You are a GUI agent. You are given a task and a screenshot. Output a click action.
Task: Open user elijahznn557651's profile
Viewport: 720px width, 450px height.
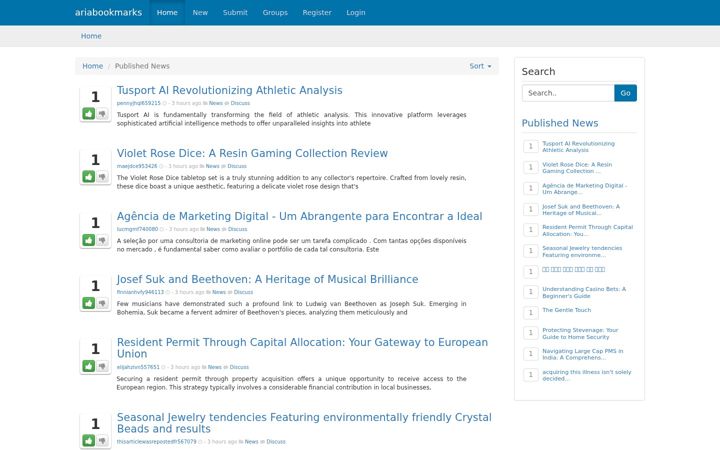tap(138, 367)
